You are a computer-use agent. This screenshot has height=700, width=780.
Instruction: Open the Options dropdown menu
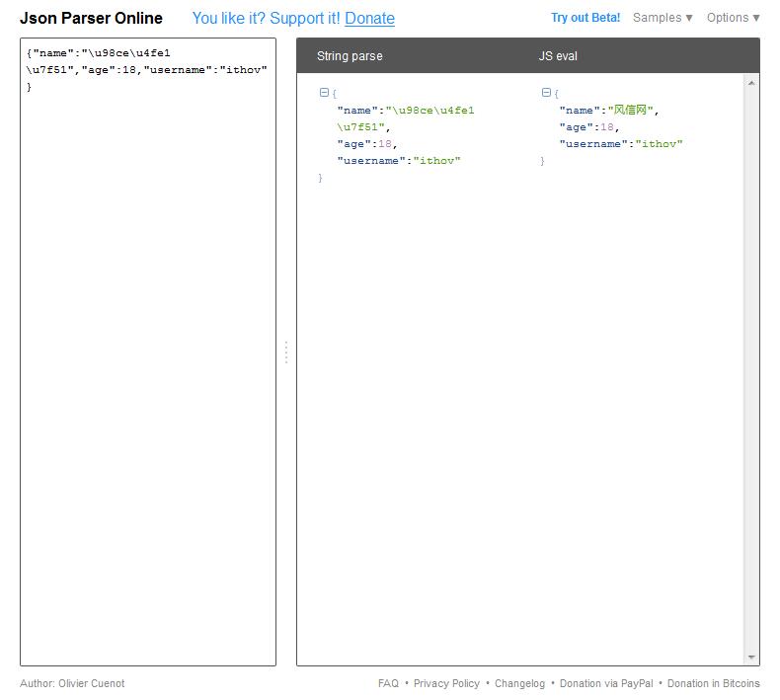pyautogui.click(x=733, y=18)
